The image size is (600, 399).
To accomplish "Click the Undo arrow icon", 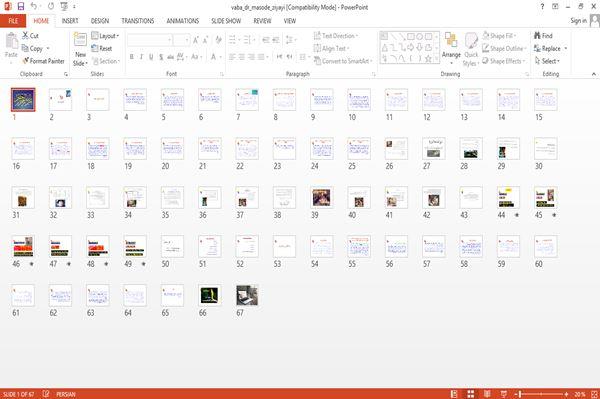I will pos(34,6).
